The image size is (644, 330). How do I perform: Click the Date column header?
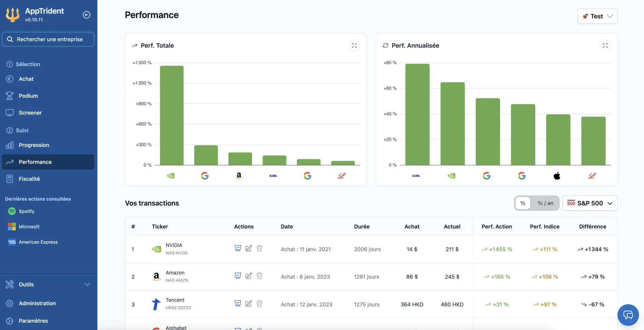tap(287, 226)
